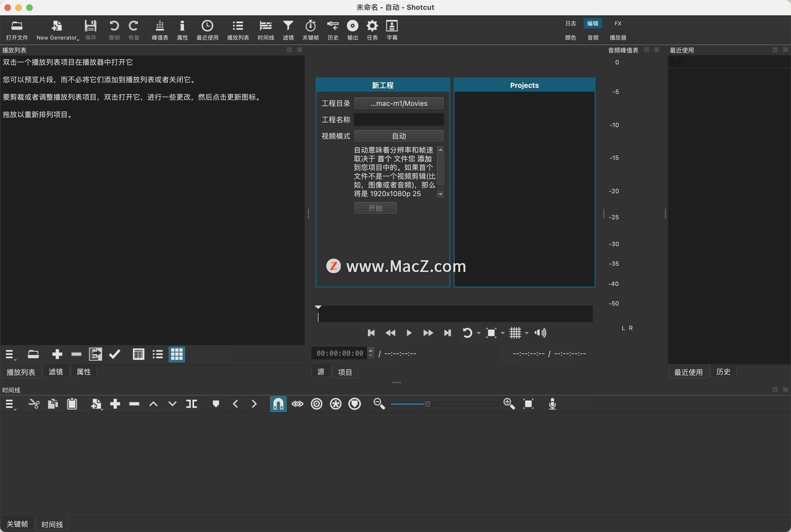The image size is (791, 532).
Task: Skip to the next point in player
Action: tap(447, 333)
